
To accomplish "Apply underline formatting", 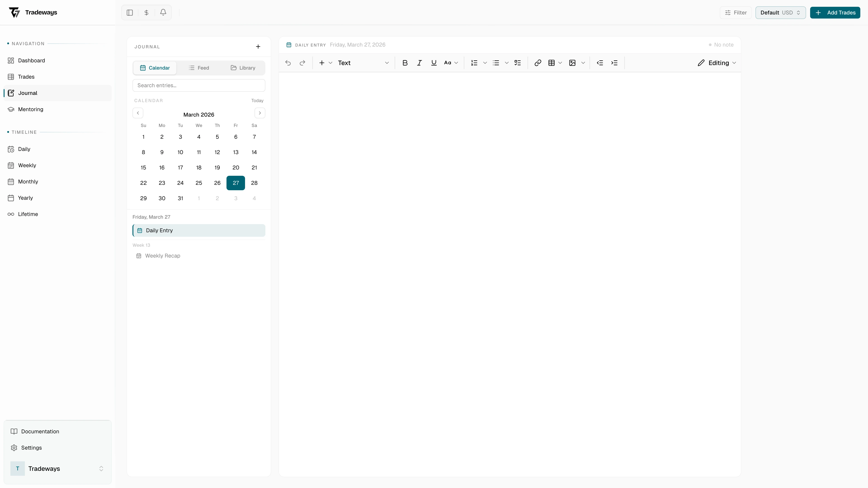I will (434, 63).
